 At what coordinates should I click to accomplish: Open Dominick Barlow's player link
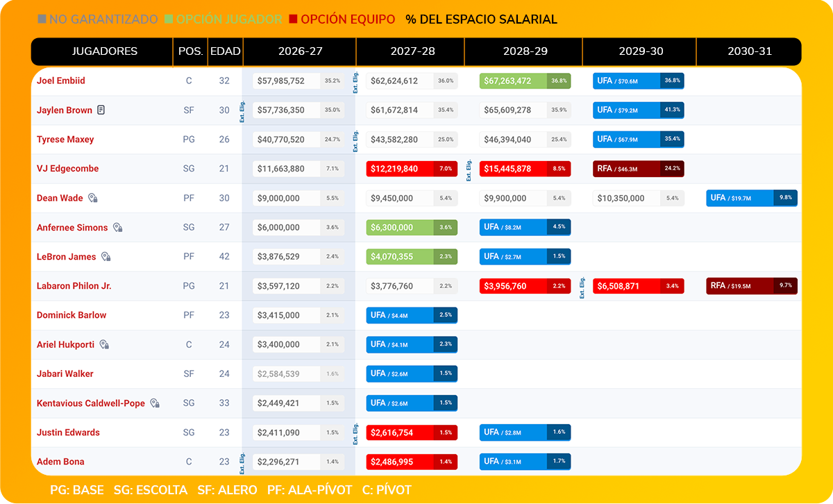pyautogui.click(x=71, y=315)
